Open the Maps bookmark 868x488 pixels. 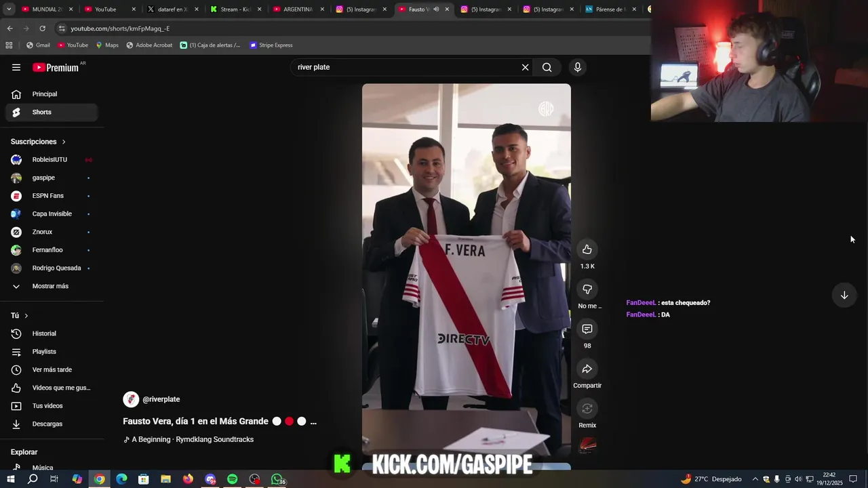pyautogui.click(x=107, y=45)
